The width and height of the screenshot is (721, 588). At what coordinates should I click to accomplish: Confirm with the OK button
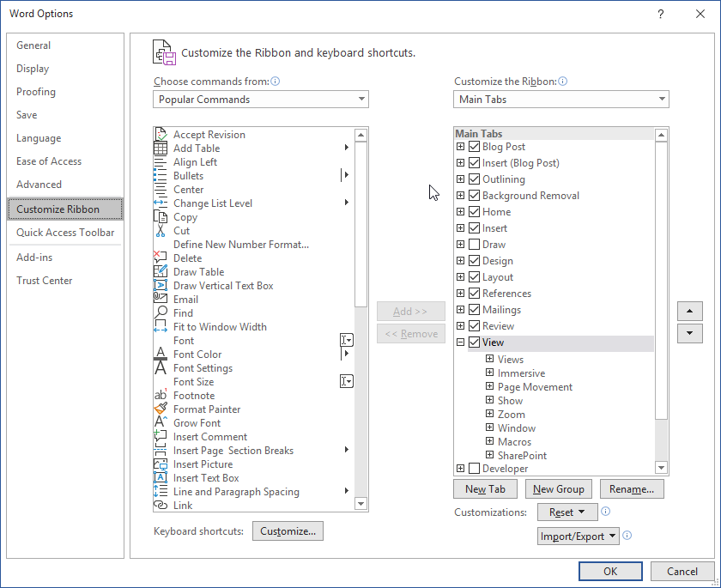tap(610, 572)
